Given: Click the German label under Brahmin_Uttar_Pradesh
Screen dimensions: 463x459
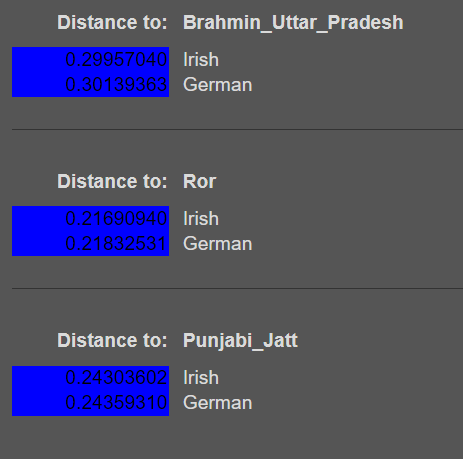Looking at the screenshot, I should 217,85.
